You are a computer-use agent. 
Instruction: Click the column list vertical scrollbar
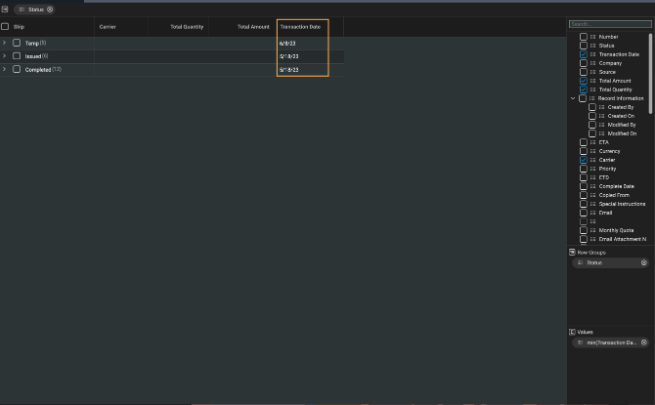(651, 70)
